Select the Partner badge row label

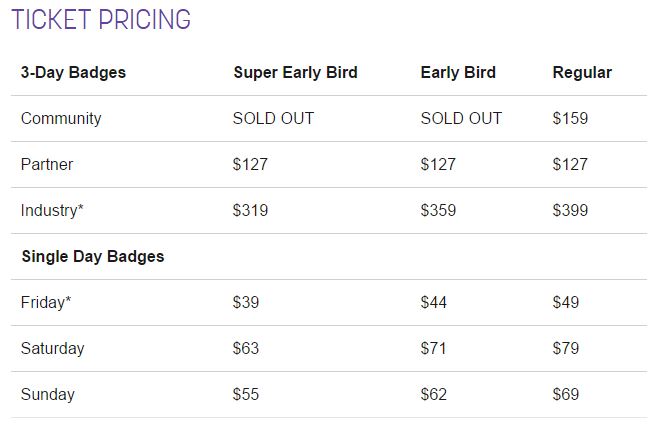tap(47, 164)
